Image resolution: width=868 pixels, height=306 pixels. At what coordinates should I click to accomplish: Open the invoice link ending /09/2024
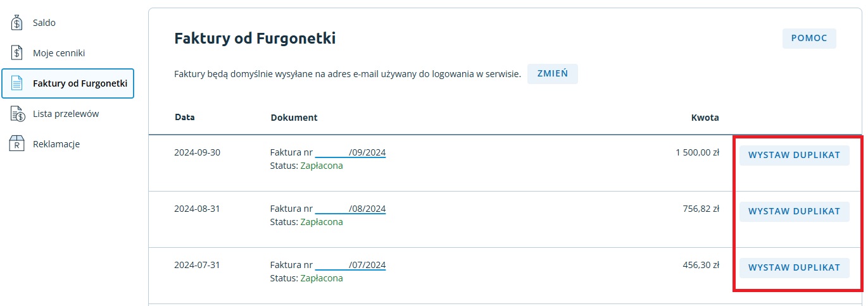[x=350, y=153]
